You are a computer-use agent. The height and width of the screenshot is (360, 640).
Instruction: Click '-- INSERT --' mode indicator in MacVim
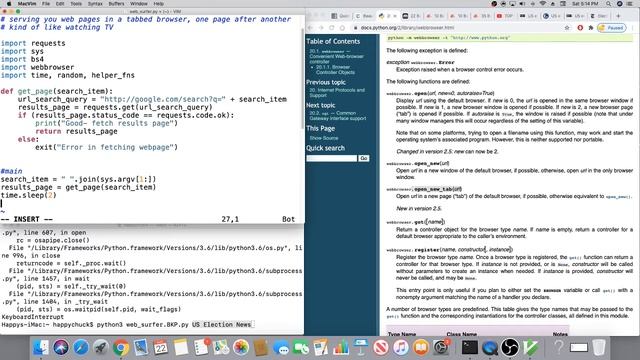click(27, 219)
